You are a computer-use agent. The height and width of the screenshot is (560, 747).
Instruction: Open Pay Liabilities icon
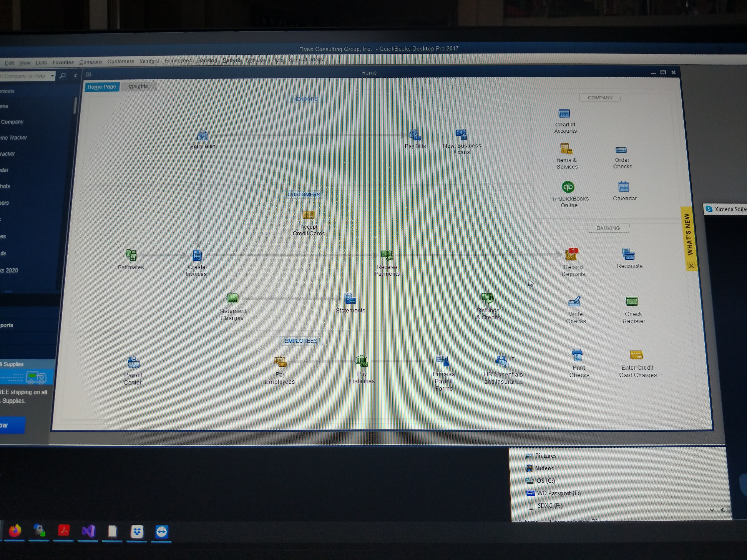point(362,361)
